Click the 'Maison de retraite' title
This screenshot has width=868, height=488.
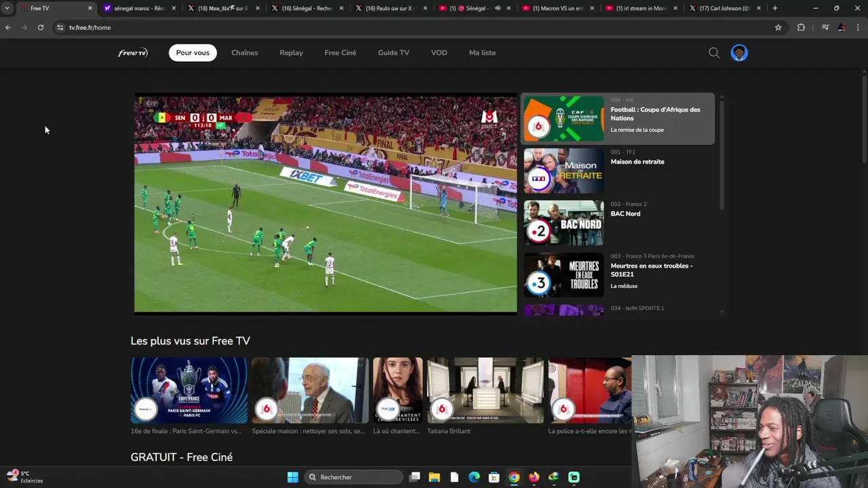coord(637,162)
